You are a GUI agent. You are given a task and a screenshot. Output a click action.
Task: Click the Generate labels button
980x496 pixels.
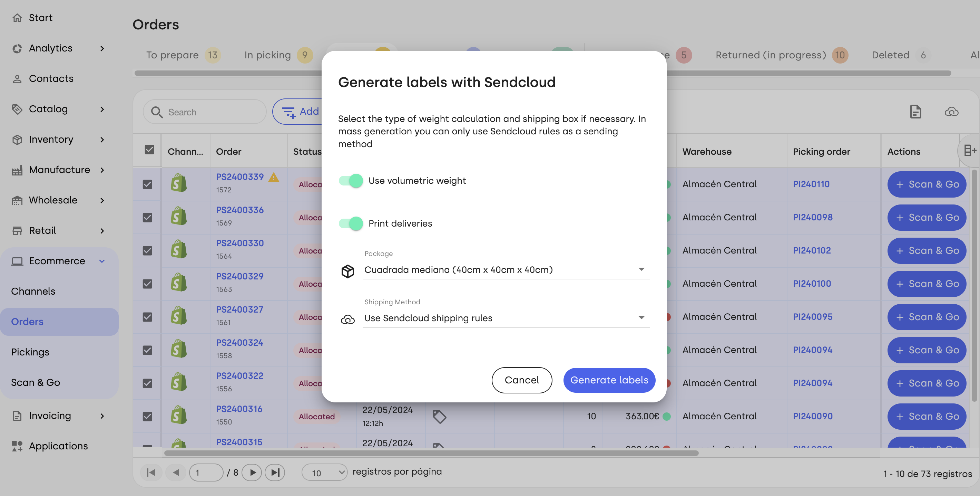609,380
